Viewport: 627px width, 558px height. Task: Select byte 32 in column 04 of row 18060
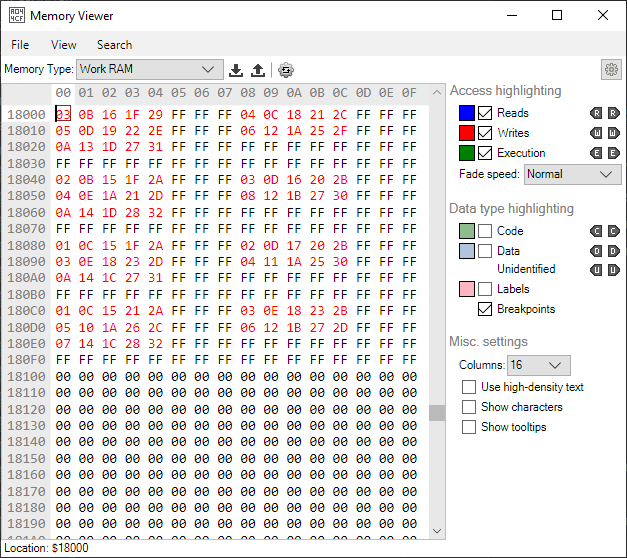coord(156,213)
